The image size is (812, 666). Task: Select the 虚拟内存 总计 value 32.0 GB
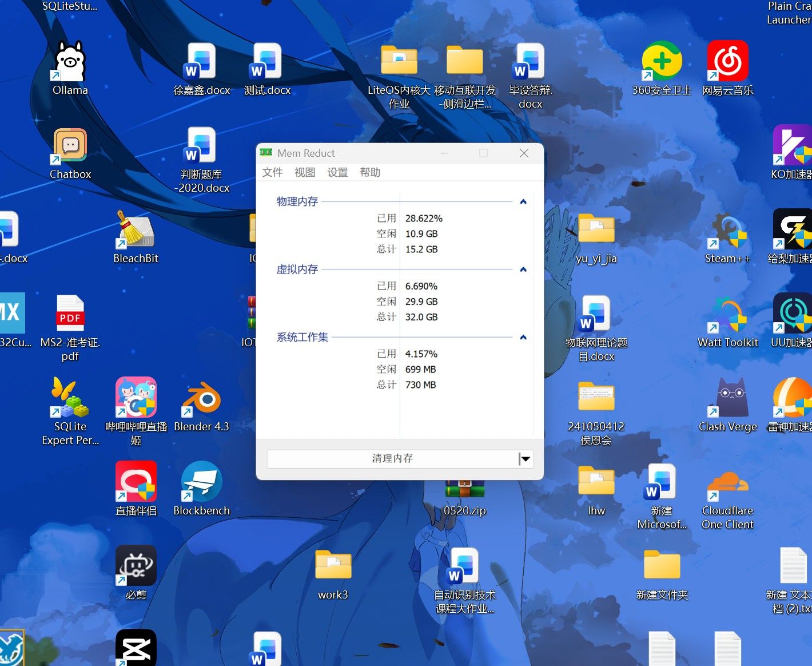click(421, 317)
